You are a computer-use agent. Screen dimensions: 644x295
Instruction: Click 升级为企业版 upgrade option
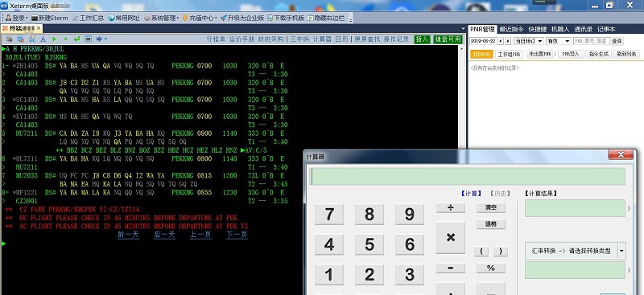pos(242,18)
